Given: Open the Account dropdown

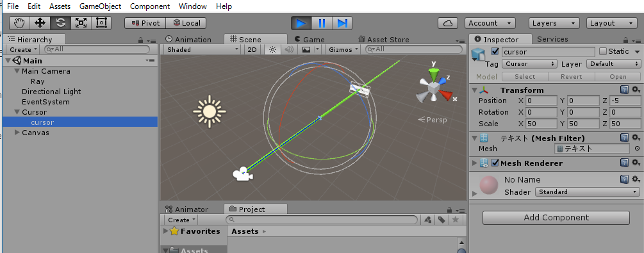Looking at the screenshot, I should 490,23.
